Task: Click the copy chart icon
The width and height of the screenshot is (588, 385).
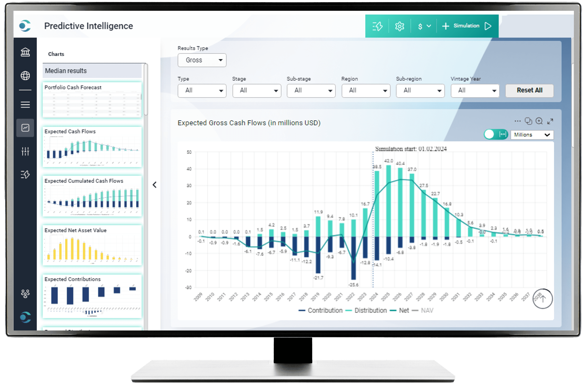Action: coord(528,121)
